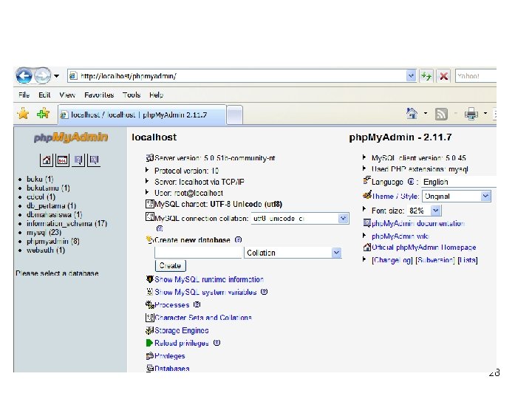Image resolution: width=532 pixels, height=399 pixels.
Task: Open Show MySQL runtime information link
Action: click(x=209, y=279)
